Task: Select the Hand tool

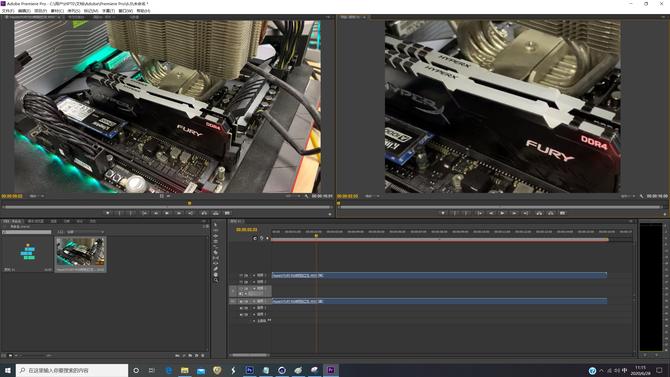Action: pos(216,274)
